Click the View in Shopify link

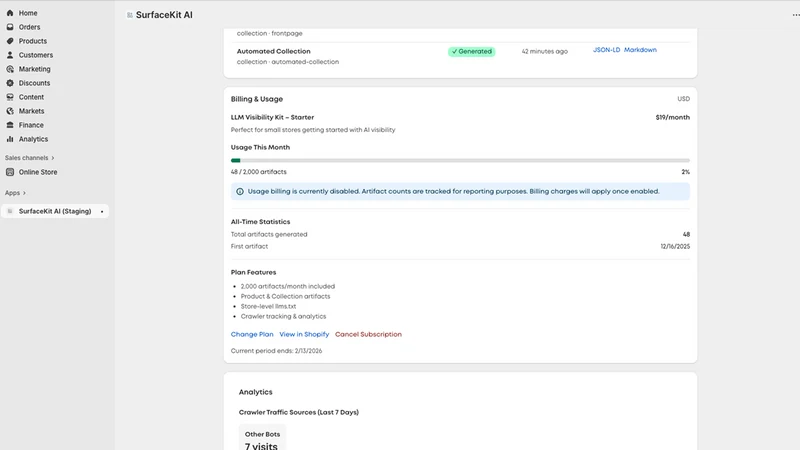(x=304, y=334)
